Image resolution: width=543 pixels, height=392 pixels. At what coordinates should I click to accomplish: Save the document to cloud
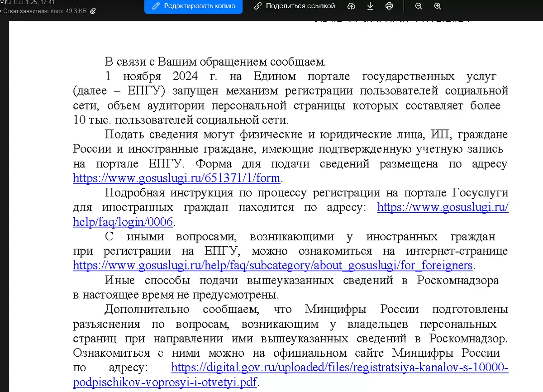(352, 6)
